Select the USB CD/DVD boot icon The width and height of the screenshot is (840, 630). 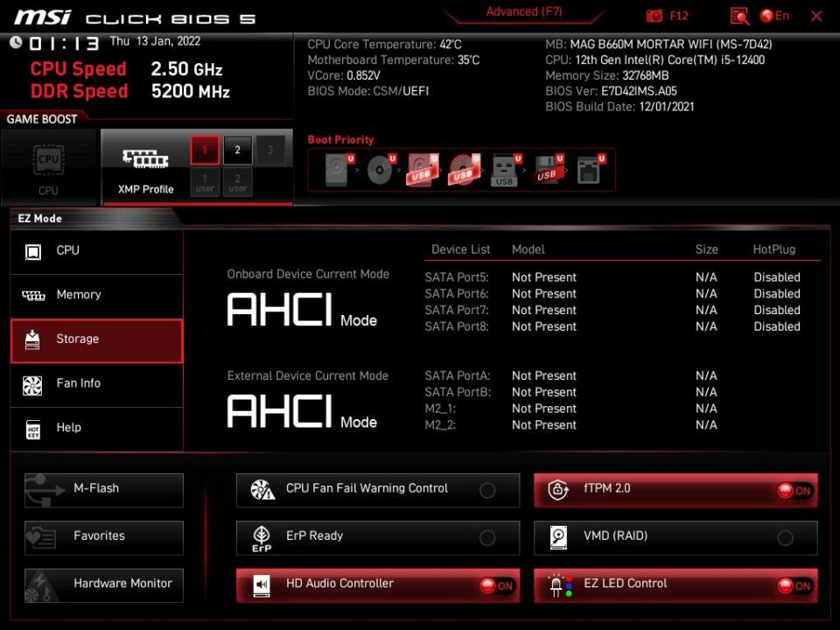click(464, 170)
